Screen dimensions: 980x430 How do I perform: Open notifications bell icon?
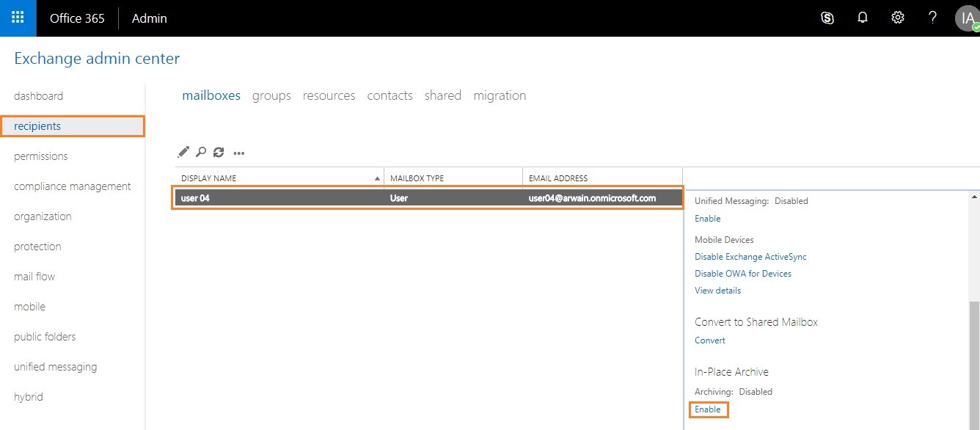tap(863, 18)
